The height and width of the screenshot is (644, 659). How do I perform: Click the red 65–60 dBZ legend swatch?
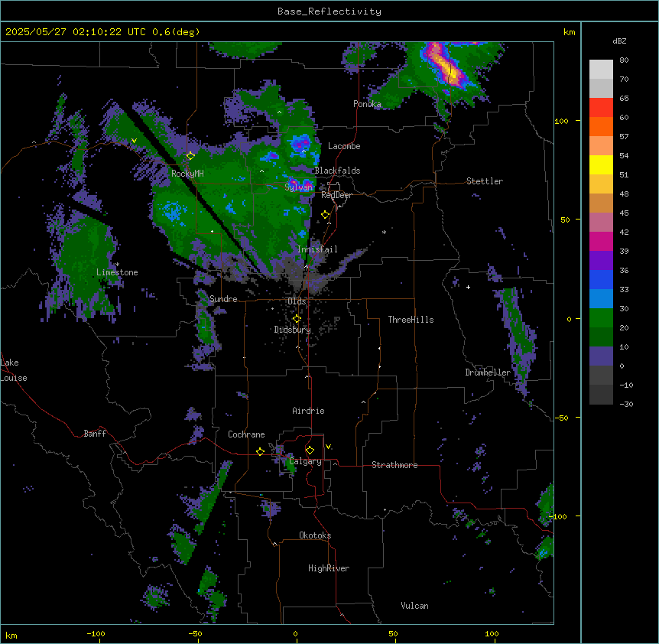[x=601, y=108]
